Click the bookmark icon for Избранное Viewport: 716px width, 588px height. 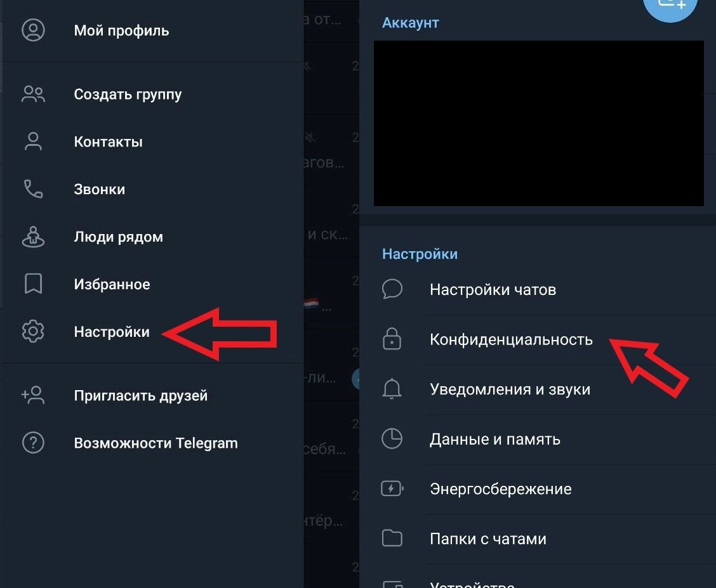(x=34, y=284)
